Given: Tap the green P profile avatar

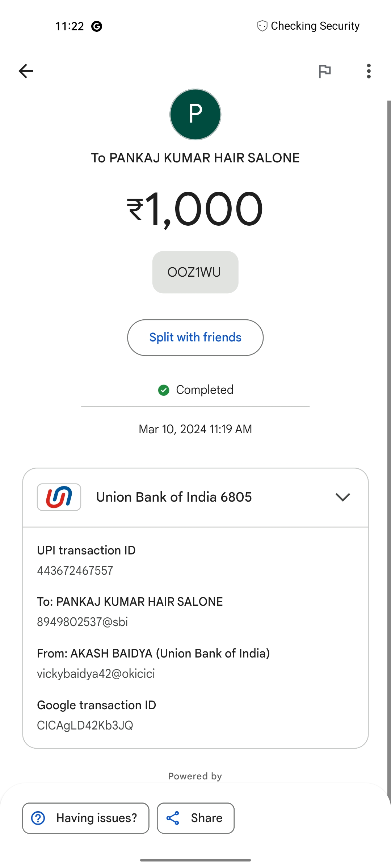Looking at the screenshot, I should 195,114.
